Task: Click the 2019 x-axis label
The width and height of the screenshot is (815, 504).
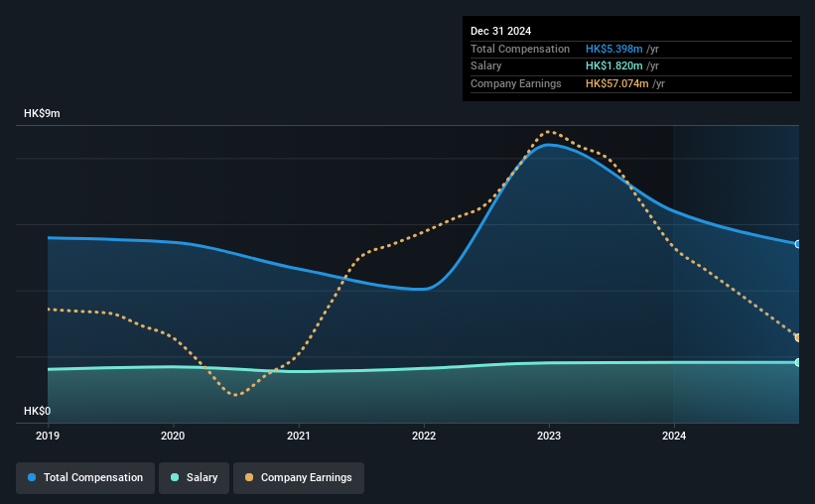Action: (x=48, y=436)
